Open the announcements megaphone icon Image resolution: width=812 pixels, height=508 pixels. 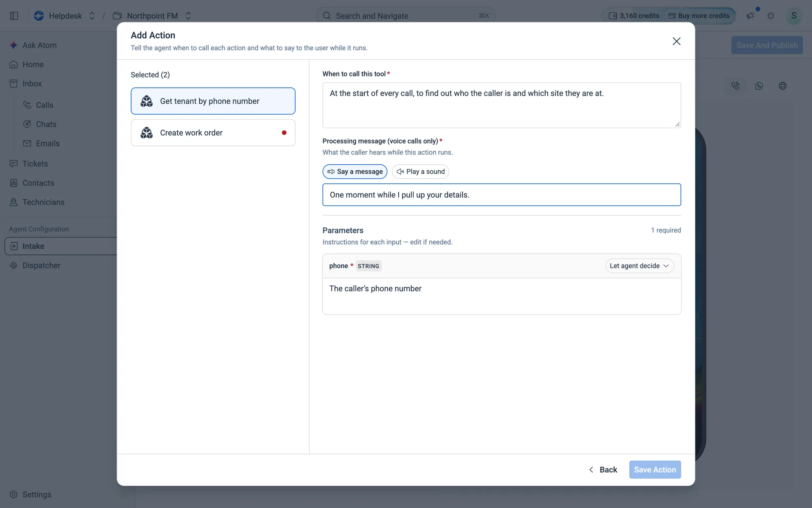pos(751,15)
